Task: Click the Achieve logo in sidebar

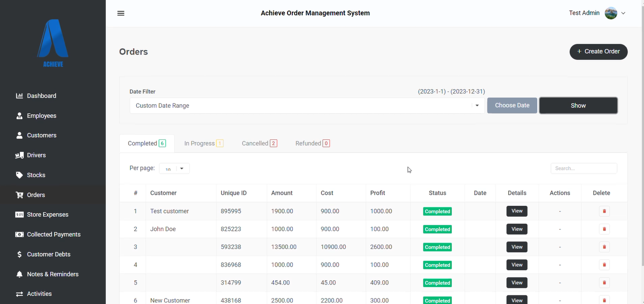Action: coord(53,44)
